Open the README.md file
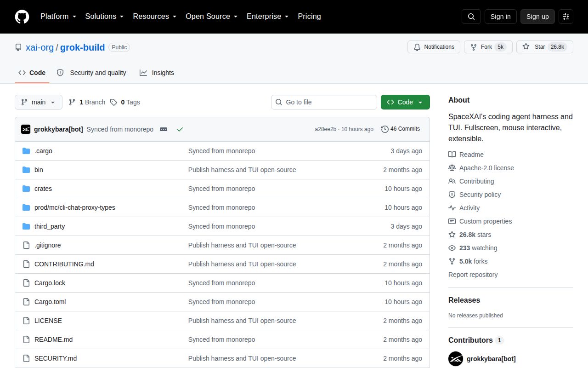 [x=54, y=339]
